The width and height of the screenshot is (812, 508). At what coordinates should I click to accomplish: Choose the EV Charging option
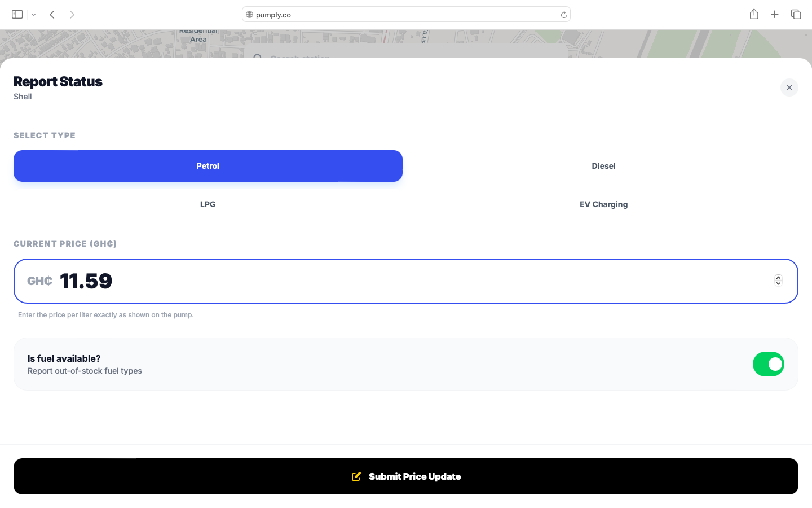603,204
